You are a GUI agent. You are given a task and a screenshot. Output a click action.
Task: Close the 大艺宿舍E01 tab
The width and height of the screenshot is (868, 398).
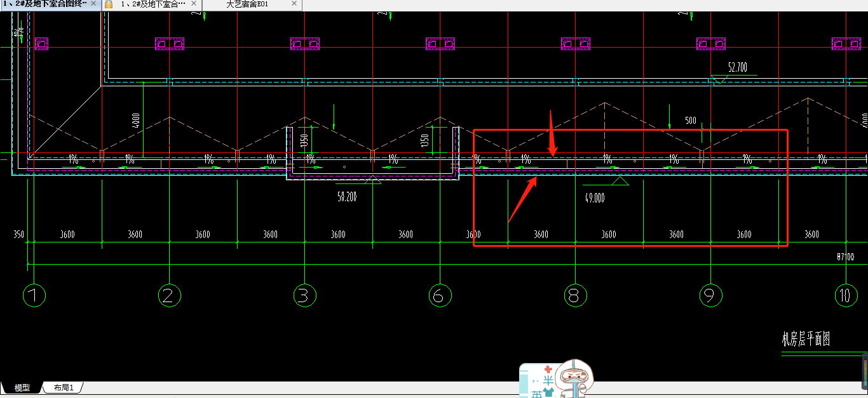pyautogui.click(x=294, y=4)
